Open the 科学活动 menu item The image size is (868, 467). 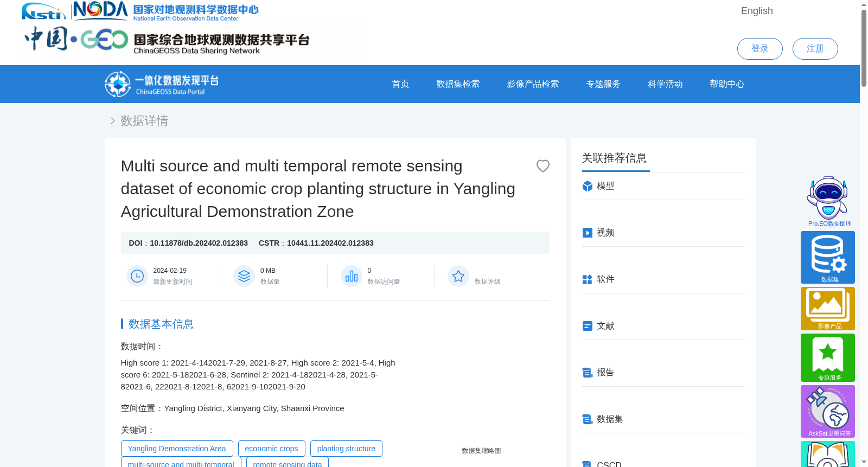tap(665, 84)
